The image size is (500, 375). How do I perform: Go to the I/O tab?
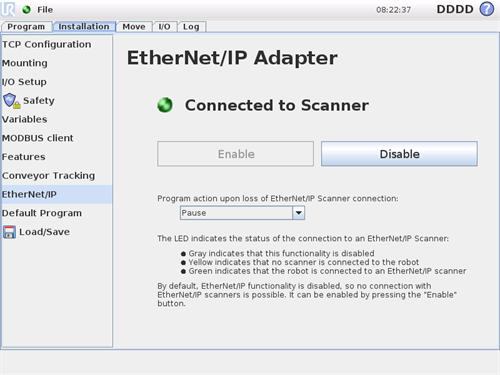[x=164, y=27]
